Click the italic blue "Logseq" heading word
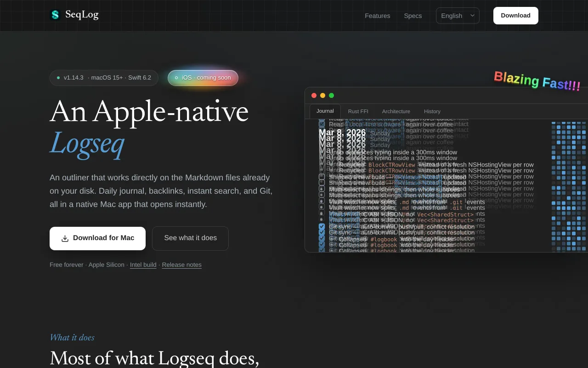Viewport: 588px width, 368px height. (x=87, y=143)
